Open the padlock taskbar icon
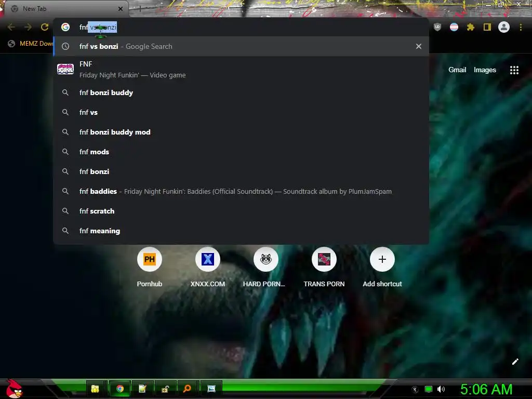Screen dimensions: 532x399 pos(165,389)
